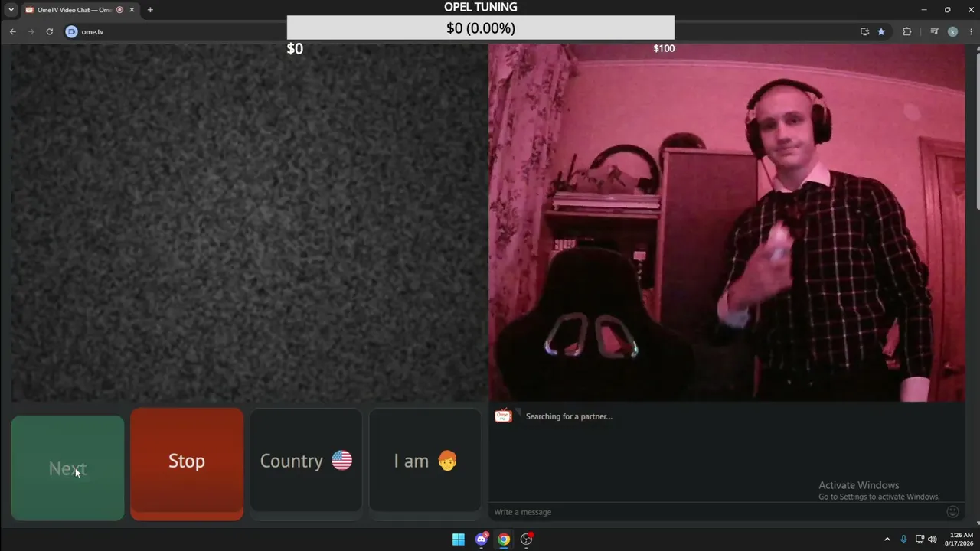Close the OmeTV Video Chat tab

[x=132, y=10]
